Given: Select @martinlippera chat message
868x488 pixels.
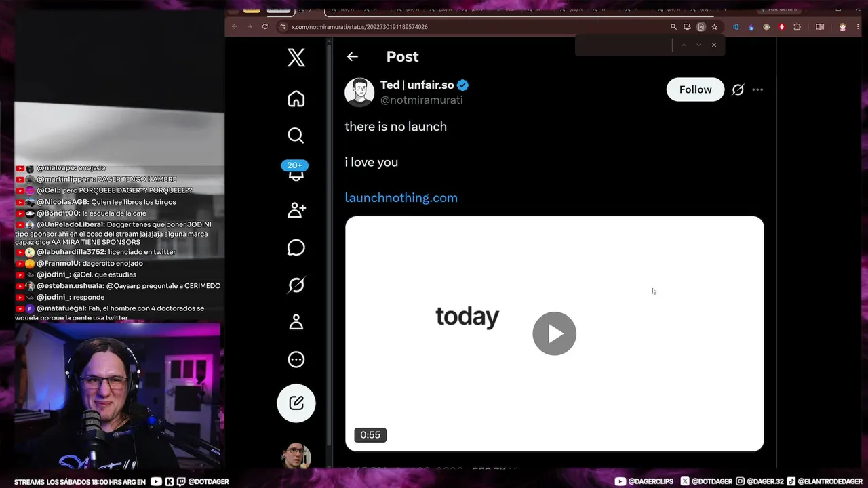Looking at the screenshot, I should click(96, 180).
